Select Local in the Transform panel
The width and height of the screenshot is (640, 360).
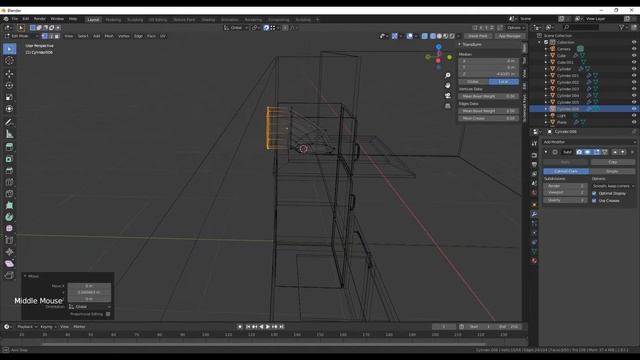point(503,82)
